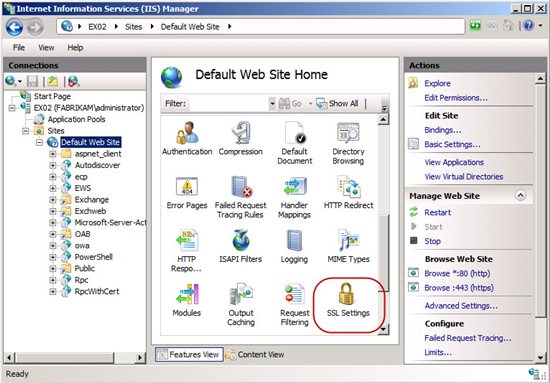Click Show All in filter bar
Image resolution: width=550 pixels, height=383 pixels.
[x=337, y=103]
